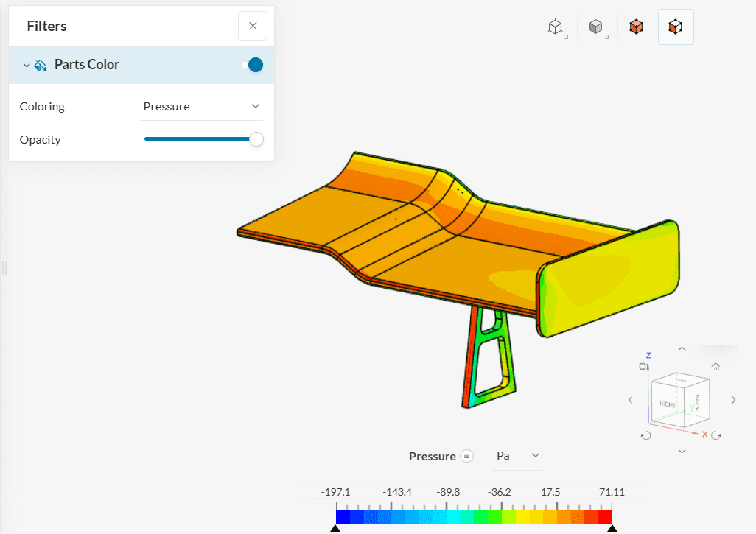756x534 pixels.
Task: Select the orange-and-white cube selection icon
Action: tap(675, 27)
